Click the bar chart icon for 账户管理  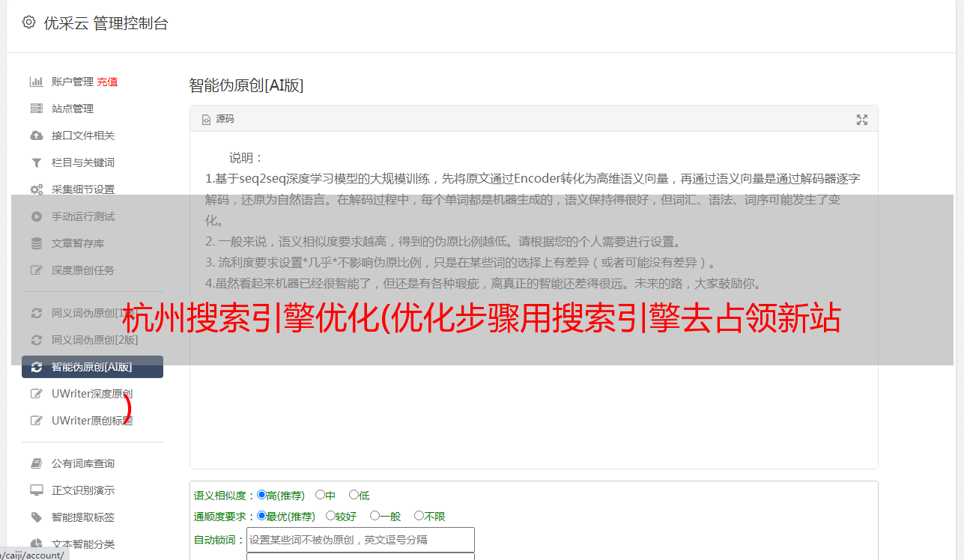pyautogui.click(x=36, y=82)
